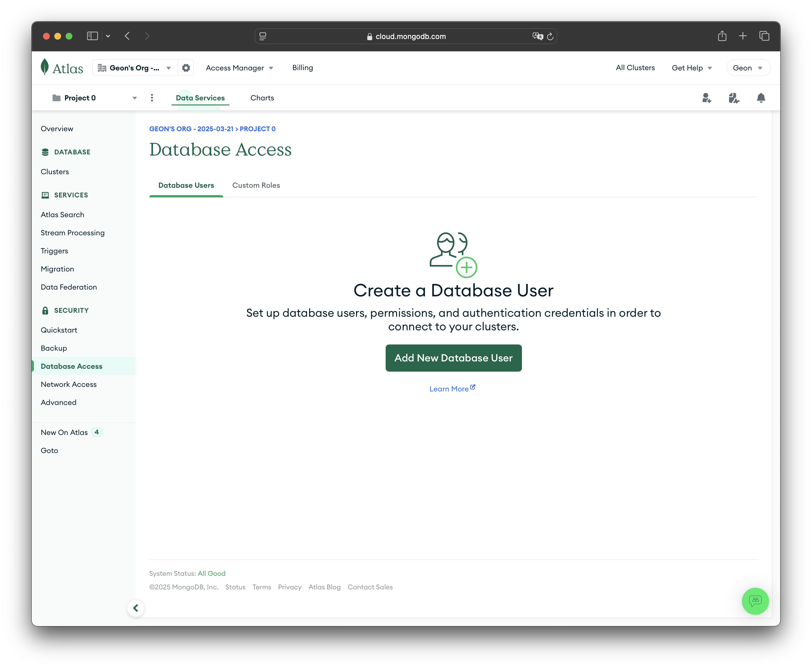Open the notifications bell icon
Image resolution: width=812 pixels, height=668 pixels.
click(761, 98)
